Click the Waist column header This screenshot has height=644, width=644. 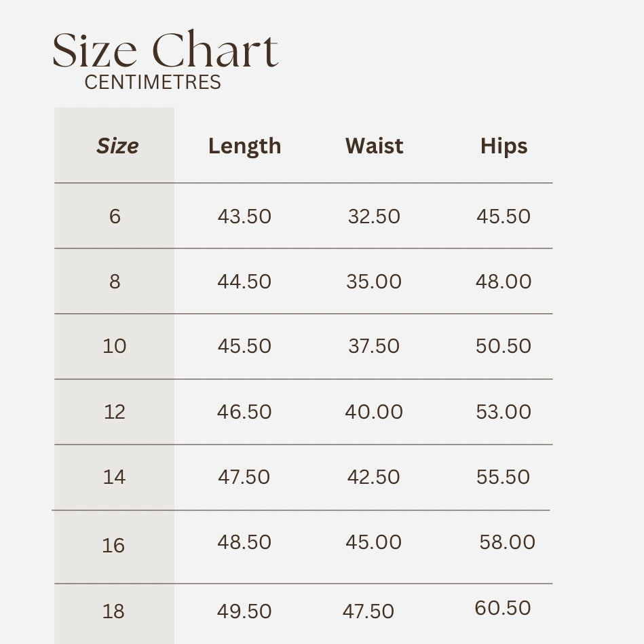[x=374, y=146]
